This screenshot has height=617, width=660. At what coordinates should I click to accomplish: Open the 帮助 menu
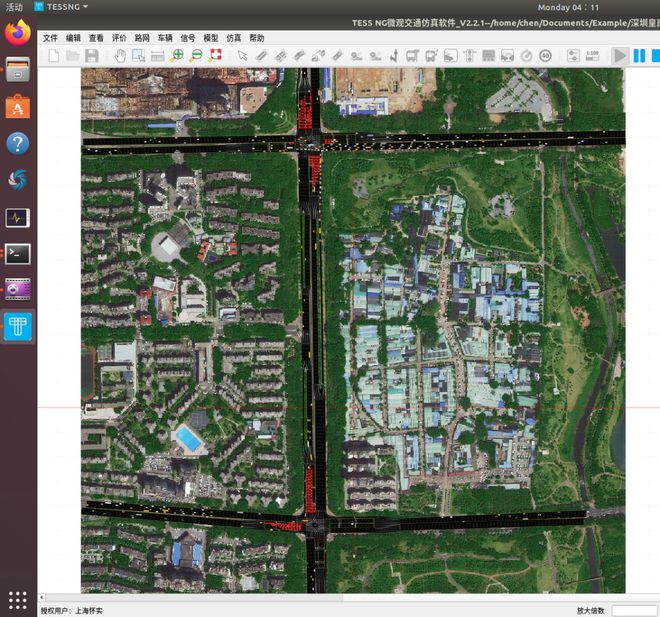[257, 38]
